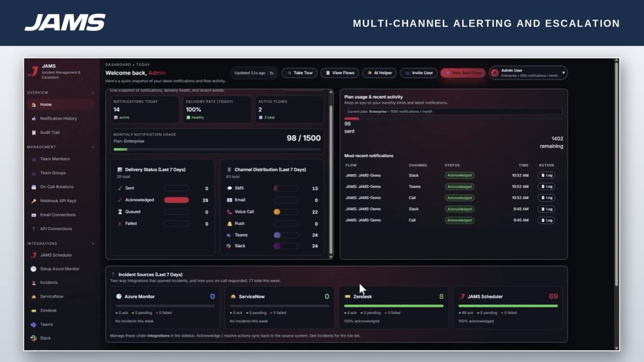Image resolution: width=644 pixels, height=362 pixels.
Task: Open Team Members management
Action: (55, 159)
